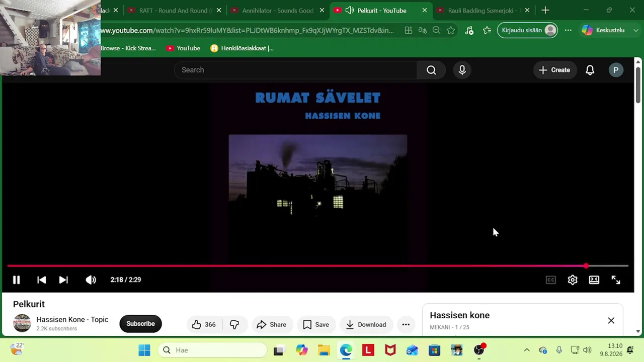Screen dimensions: 644x362
Task: Open McAfee from the taskbar
Action: pos(390,350)
